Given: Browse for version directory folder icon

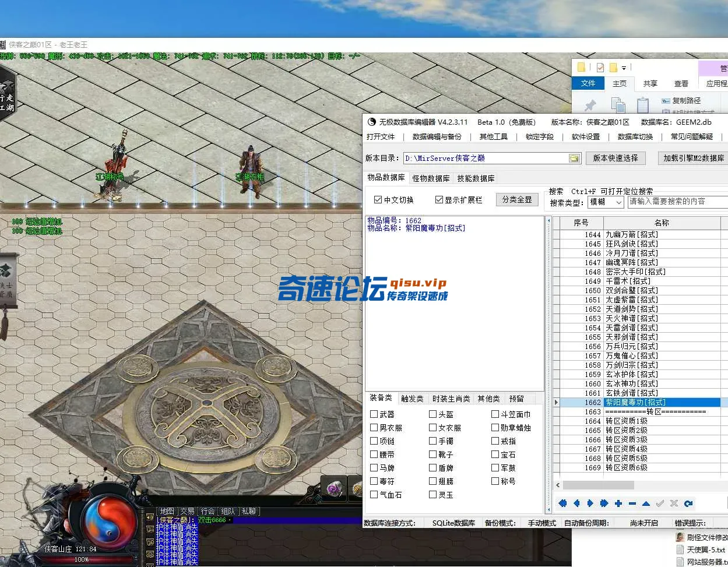Looking at the screenshot, I should [x=574, y=158].
